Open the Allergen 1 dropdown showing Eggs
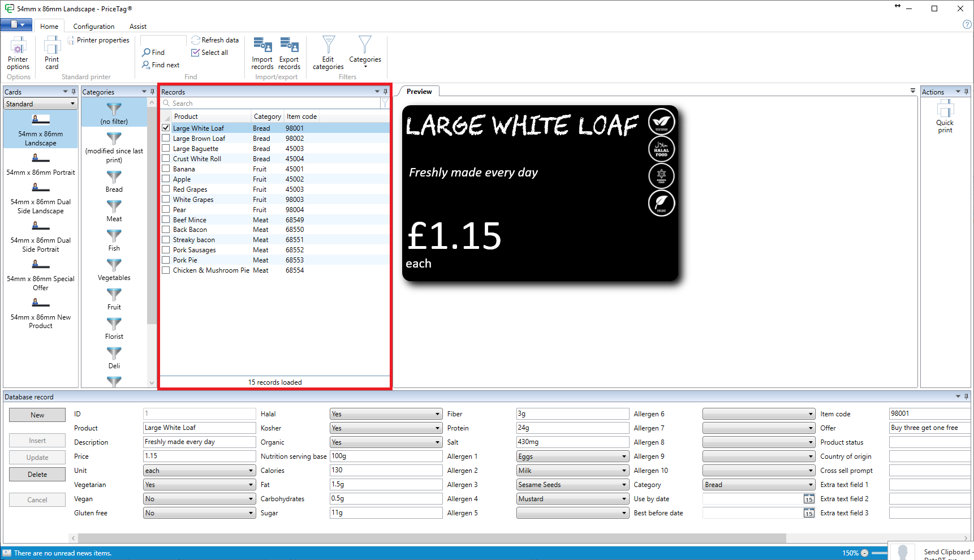The height and width of the screenshot is (560, 974). click(572, 456)
